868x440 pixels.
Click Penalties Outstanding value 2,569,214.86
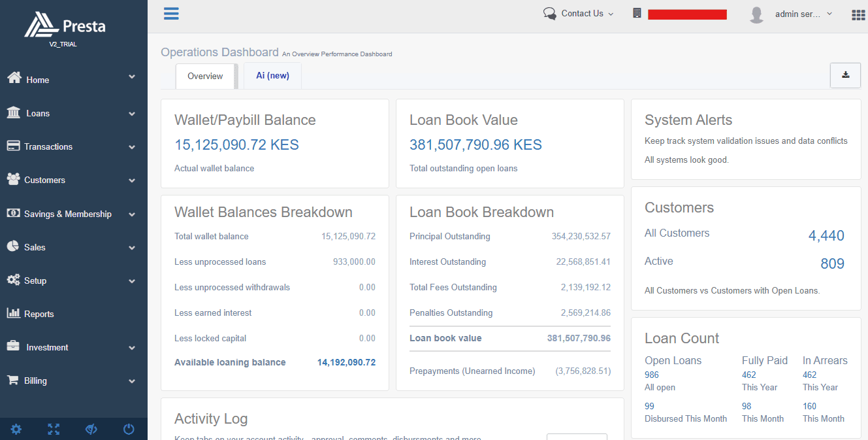(586, 313)
